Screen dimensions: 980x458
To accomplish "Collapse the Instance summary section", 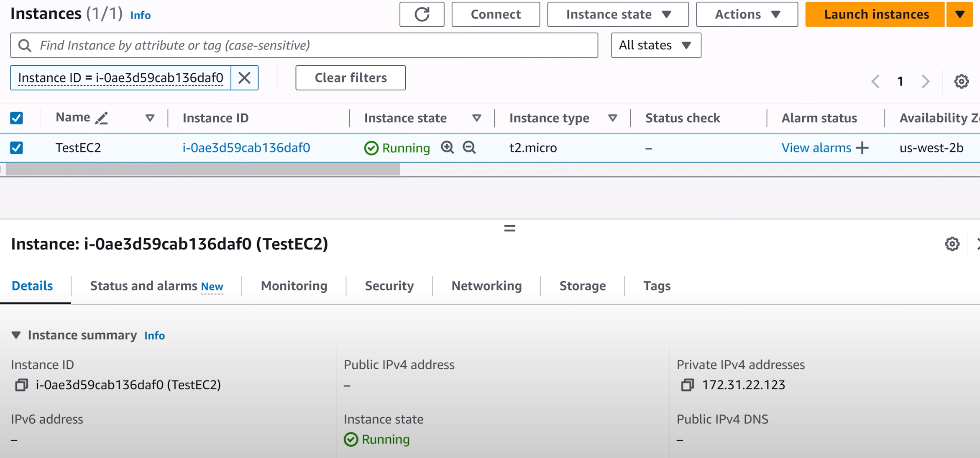I will (x=16, y=335).
